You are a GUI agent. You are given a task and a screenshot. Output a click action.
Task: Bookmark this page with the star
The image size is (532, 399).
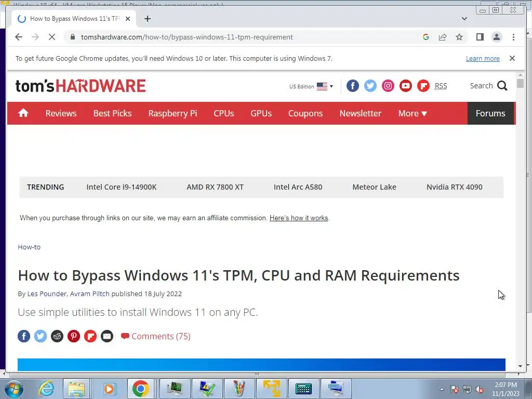click(x=459, y=37)
